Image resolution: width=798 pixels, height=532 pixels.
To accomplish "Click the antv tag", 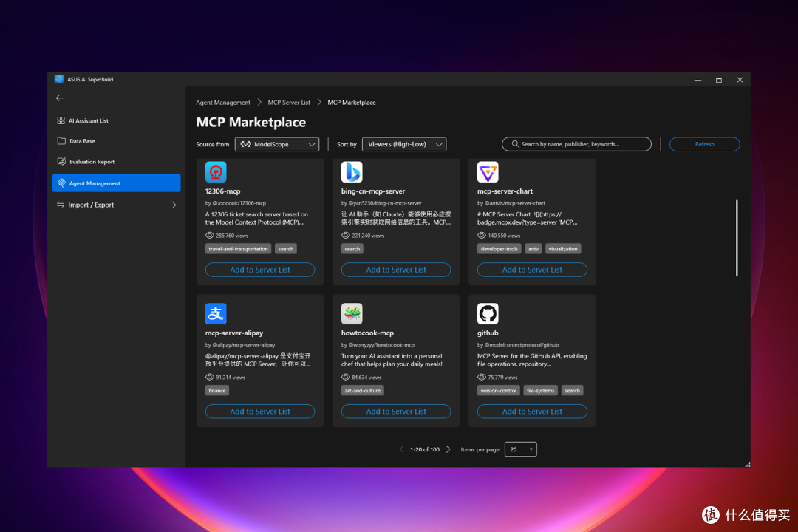I will (x=533, y=249).
